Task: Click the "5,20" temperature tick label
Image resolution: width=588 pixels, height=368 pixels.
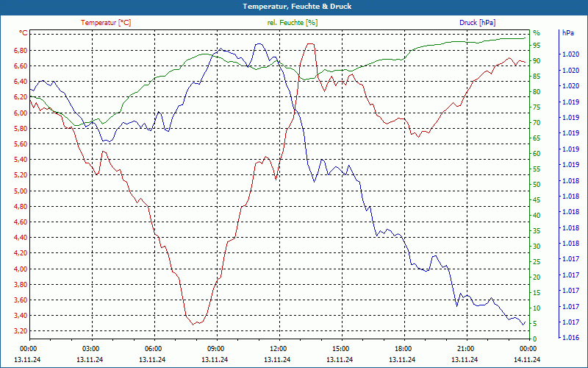Action: (21, 175)
